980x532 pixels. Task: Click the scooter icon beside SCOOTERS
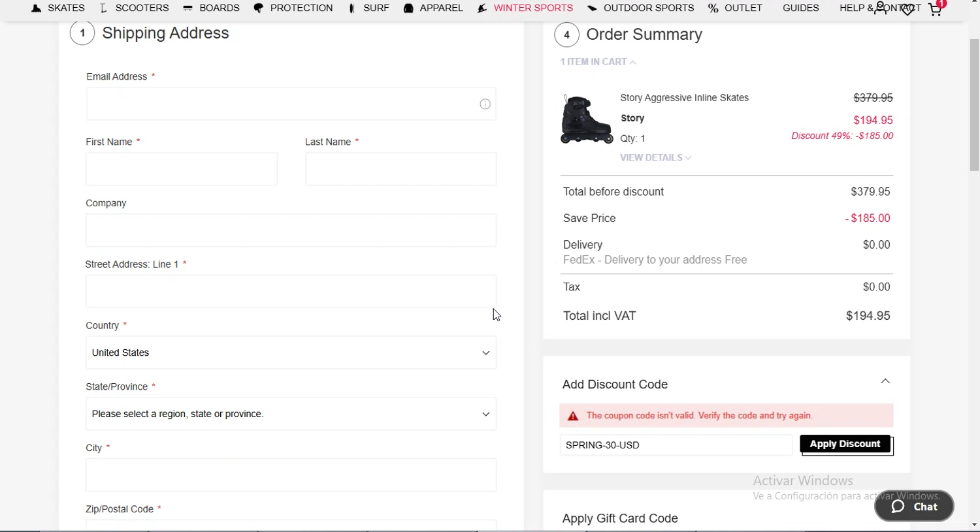tap(103, 8)
